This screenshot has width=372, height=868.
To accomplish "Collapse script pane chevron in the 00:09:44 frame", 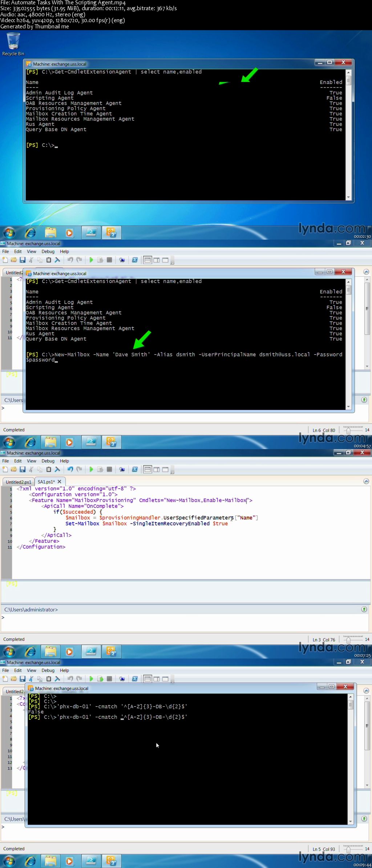I will point(366,691).
